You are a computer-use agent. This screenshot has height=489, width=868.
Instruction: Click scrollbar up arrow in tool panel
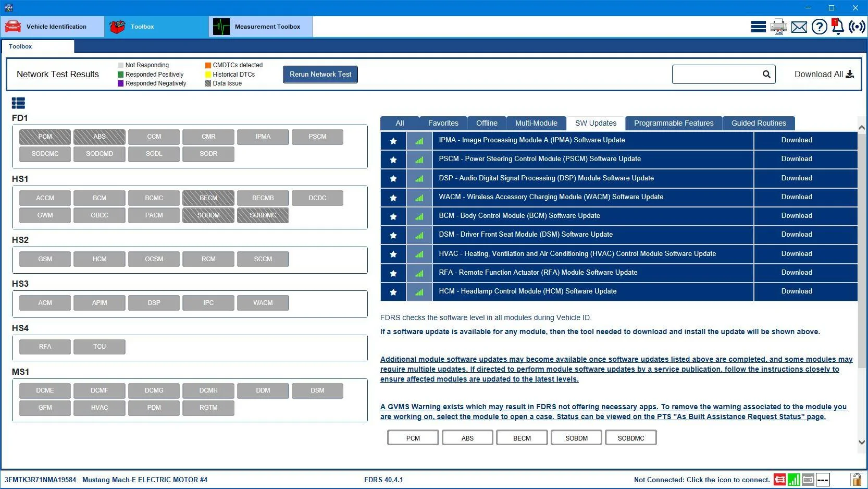862,127
